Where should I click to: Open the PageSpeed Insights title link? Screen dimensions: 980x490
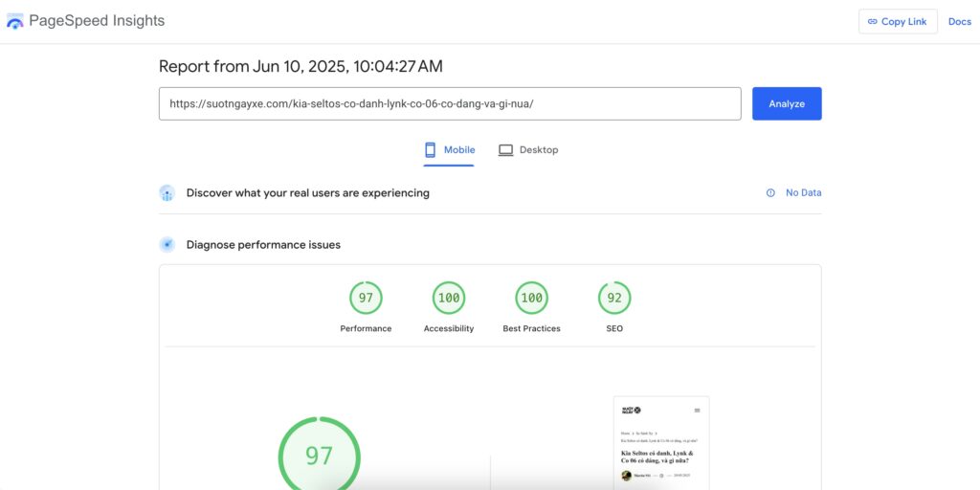click(x=97, y=21)
